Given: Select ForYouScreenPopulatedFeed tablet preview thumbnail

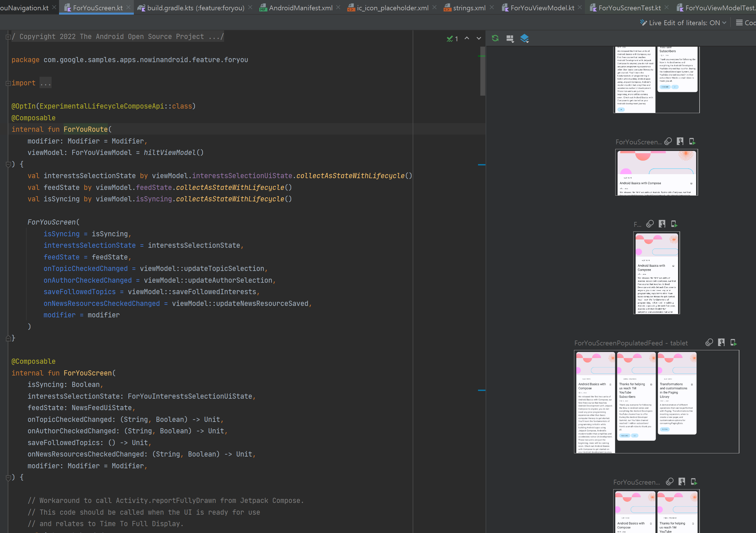Looking at the screenshot, I should point(656,402).
